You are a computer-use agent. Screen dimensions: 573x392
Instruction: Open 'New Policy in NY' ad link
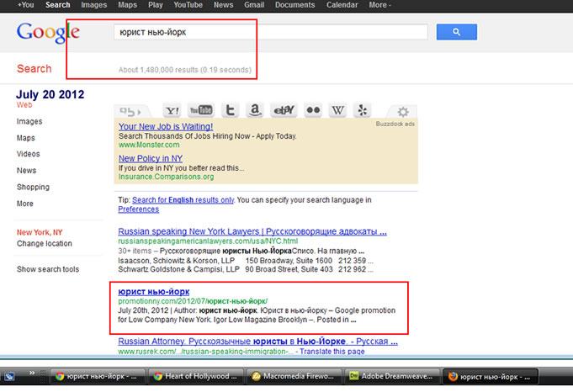pos(151,158)
